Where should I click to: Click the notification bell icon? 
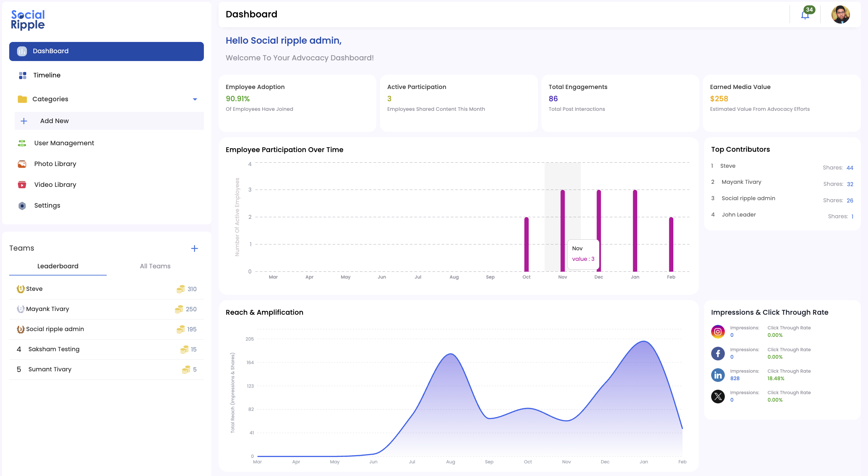(805, 15)
